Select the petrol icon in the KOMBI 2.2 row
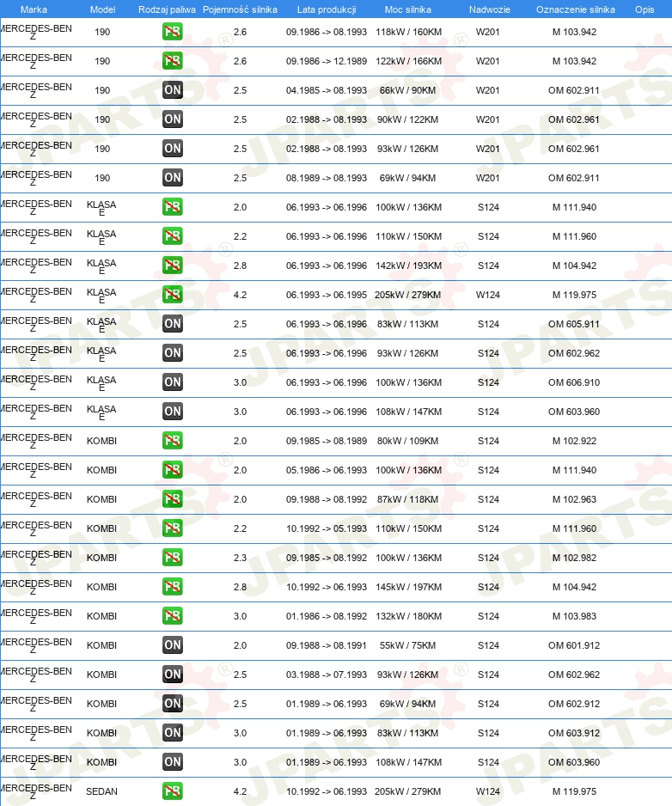The image size is (672, 806). (172, 528)
